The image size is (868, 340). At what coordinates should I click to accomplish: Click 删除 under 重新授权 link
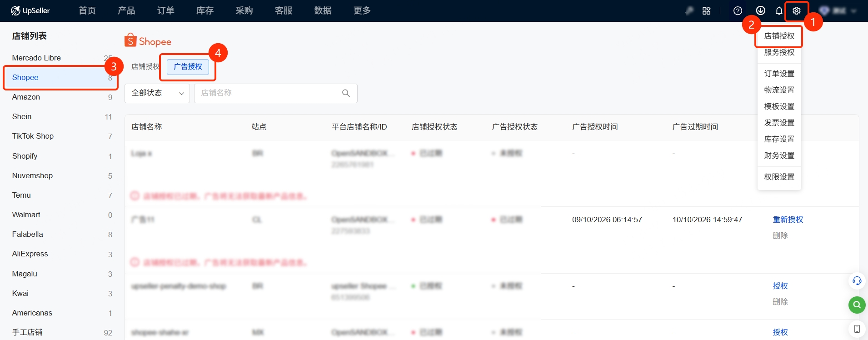(x=780, y=235)
